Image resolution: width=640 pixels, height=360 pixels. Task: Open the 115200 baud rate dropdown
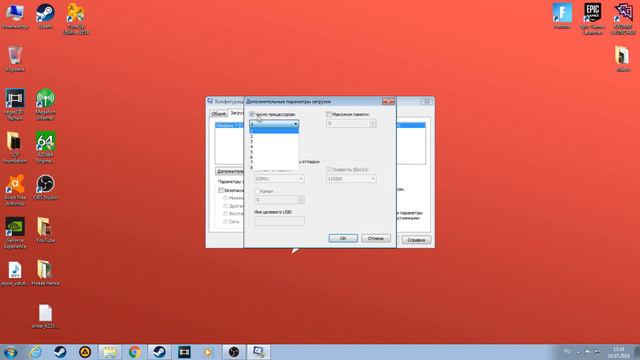pos(351,179)
